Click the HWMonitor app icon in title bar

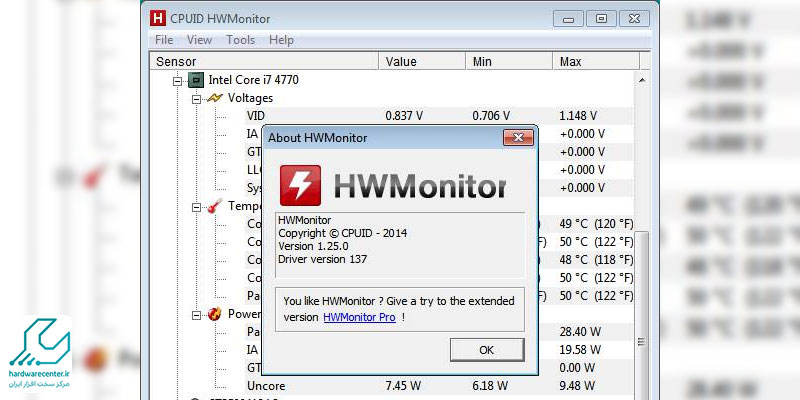coord(160,17)
